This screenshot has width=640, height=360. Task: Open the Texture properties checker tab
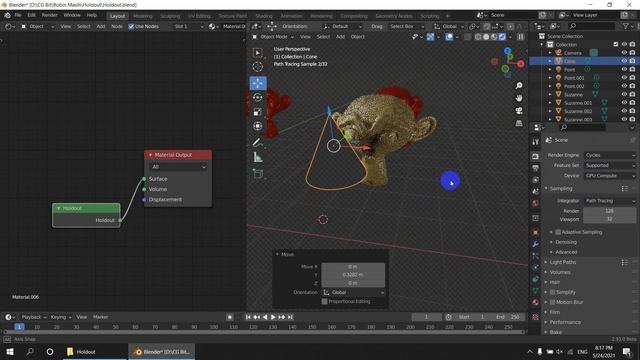[536, 317]
